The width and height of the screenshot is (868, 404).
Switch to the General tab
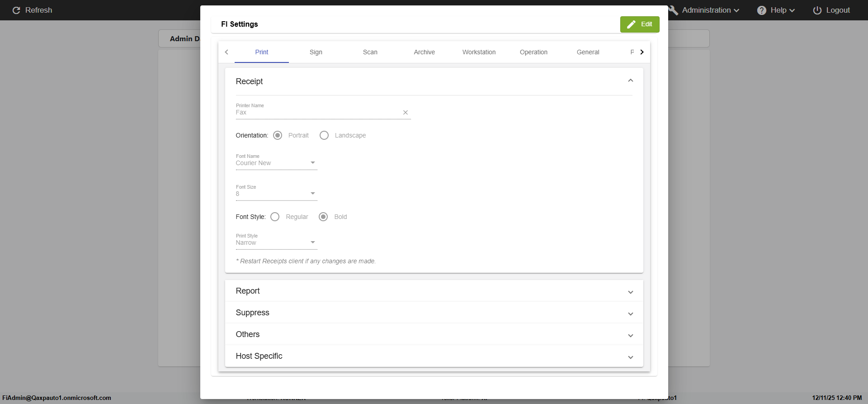point(588,52)
